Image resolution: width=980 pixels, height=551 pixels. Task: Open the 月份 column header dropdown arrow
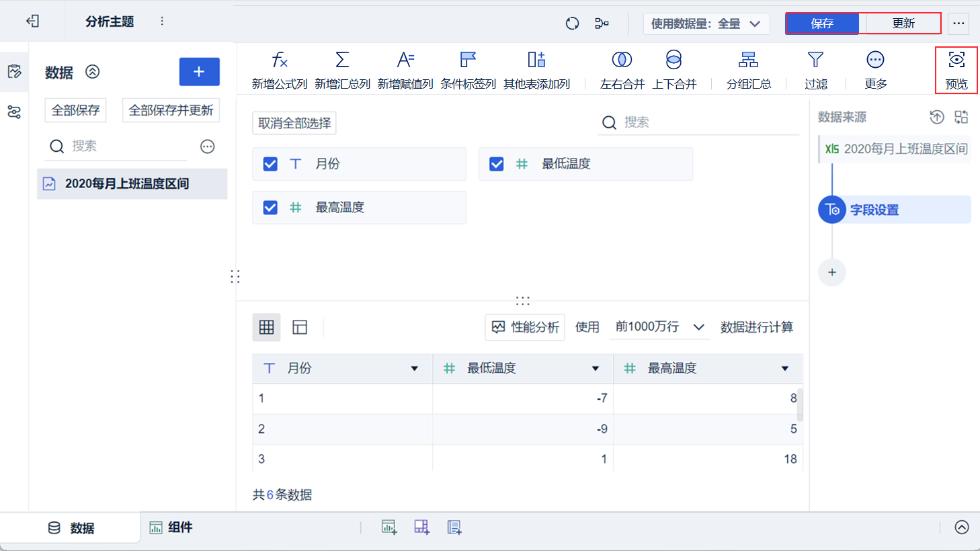pos(415,368)
